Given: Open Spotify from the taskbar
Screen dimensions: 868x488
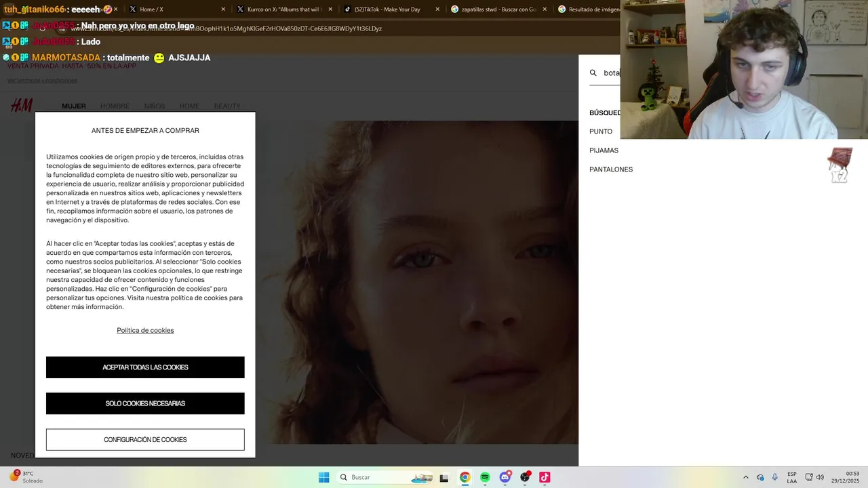Looking at the screenshot, I should [485, 477].
